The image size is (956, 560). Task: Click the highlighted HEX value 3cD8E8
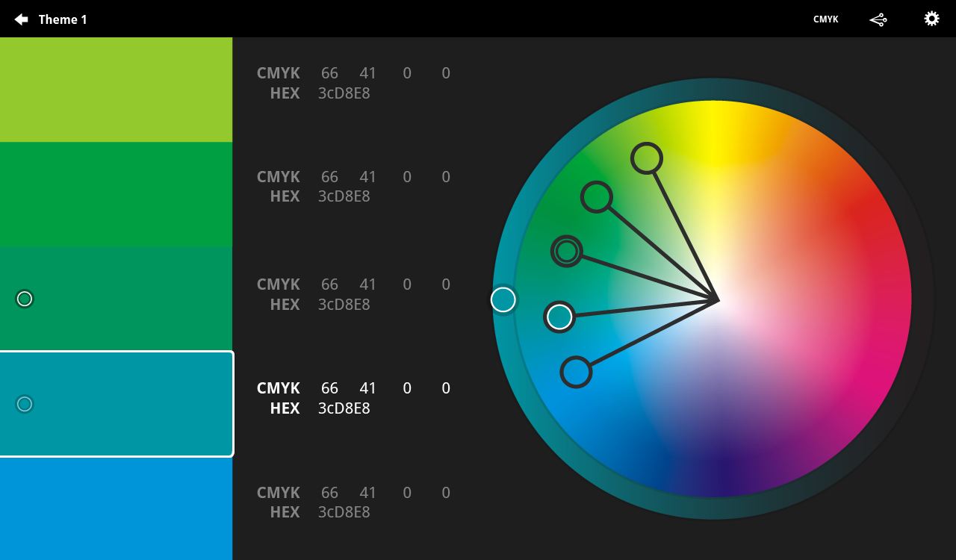pos(344,408)
